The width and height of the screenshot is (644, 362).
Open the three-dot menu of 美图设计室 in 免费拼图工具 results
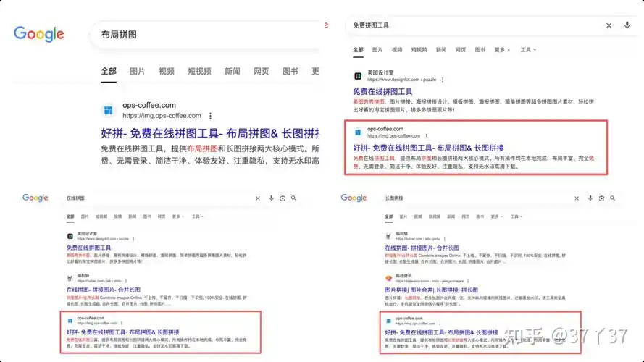coord(443,80)
